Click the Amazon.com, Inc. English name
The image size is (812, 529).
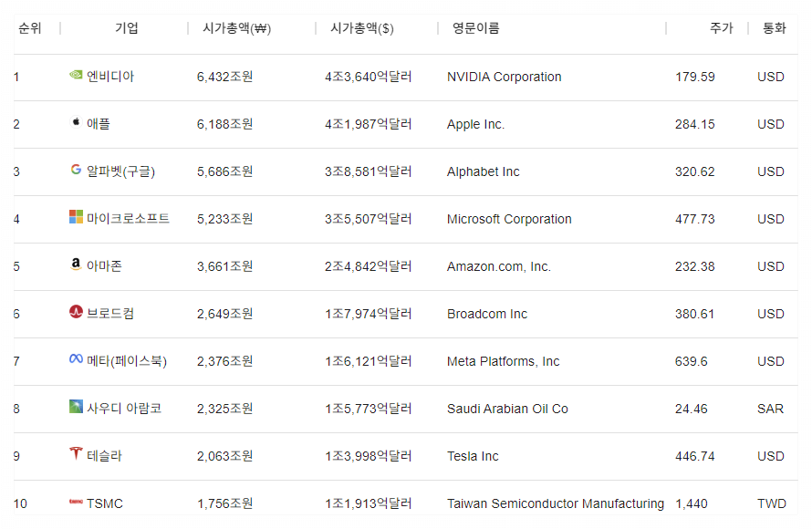tap(499, 266)
